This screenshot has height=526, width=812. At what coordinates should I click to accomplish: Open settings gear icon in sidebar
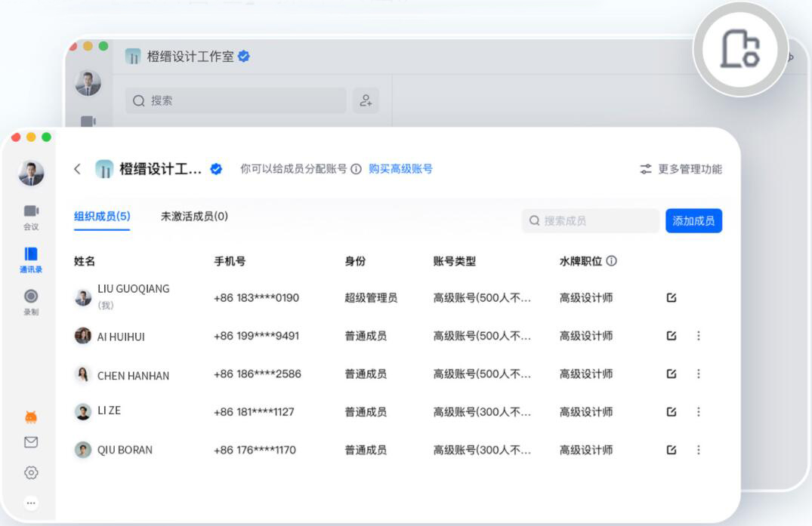[31, 472]
